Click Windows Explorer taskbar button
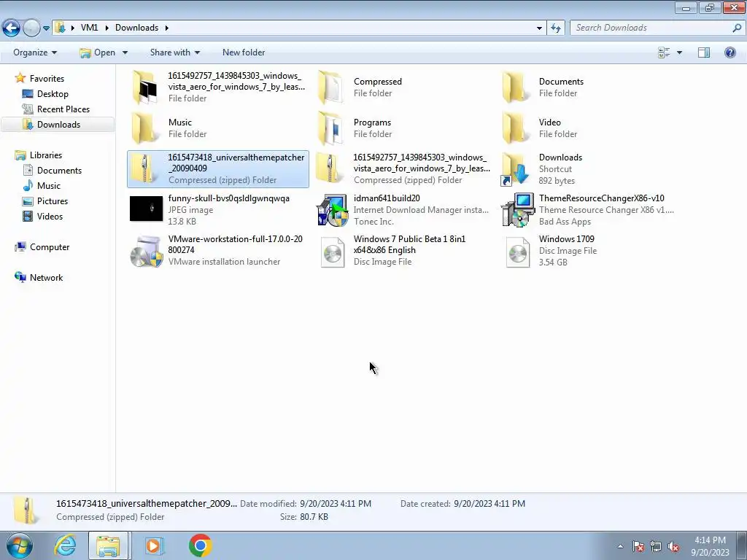Viewport: 747px width, 560px height. point(108,545)
